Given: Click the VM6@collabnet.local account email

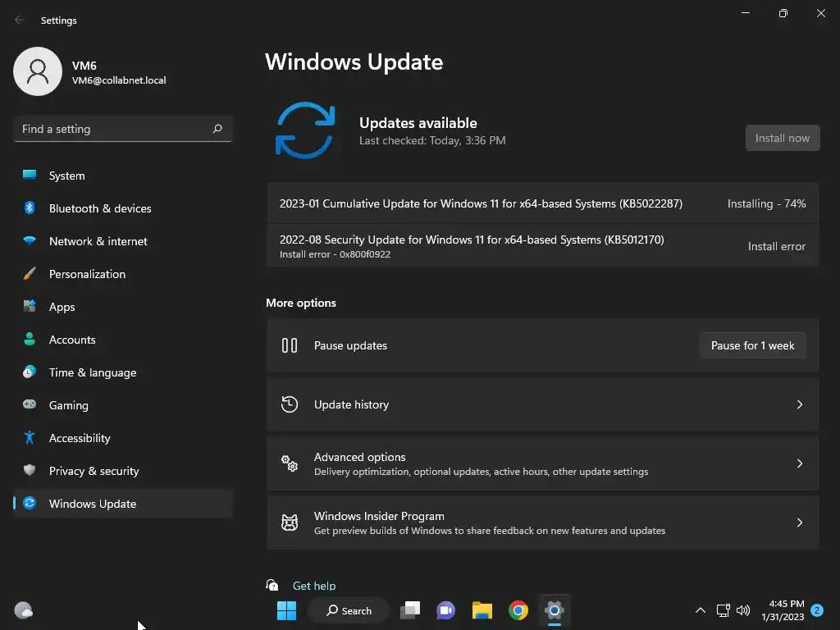Looking at the screenshot, I should click(119, 80).
